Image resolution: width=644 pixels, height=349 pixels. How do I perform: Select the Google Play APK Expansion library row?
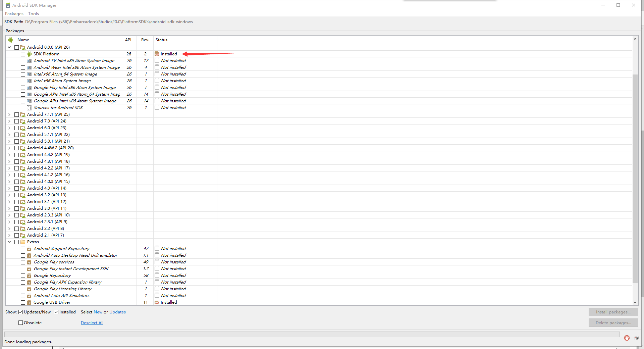[x=319, y=282]
